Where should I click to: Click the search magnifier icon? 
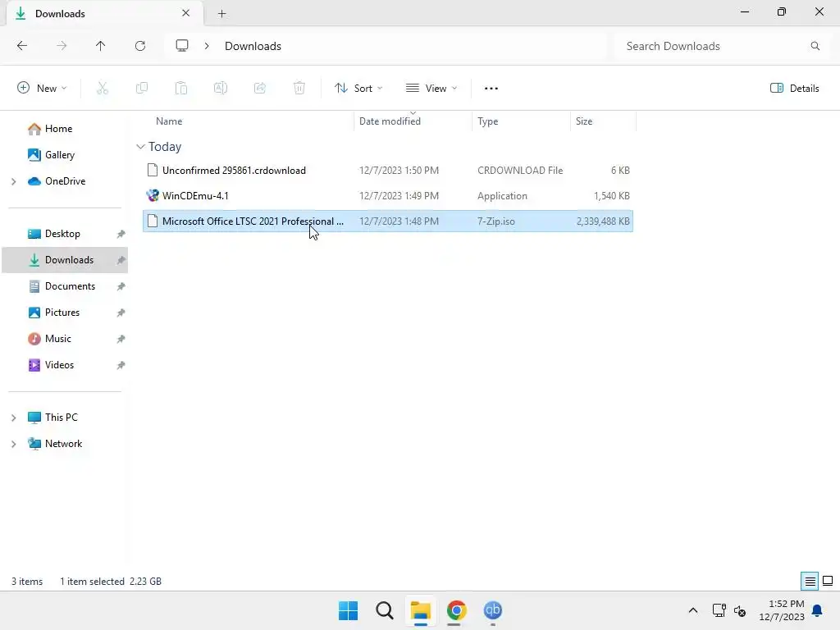(x=815, y=46)
